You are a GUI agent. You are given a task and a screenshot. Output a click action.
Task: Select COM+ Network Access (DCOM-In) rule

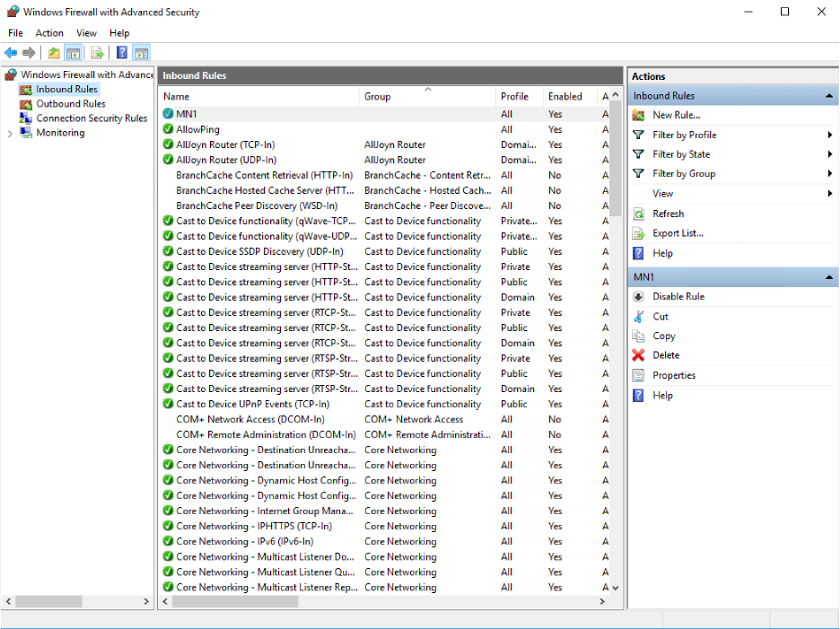(x=250, y=420)
